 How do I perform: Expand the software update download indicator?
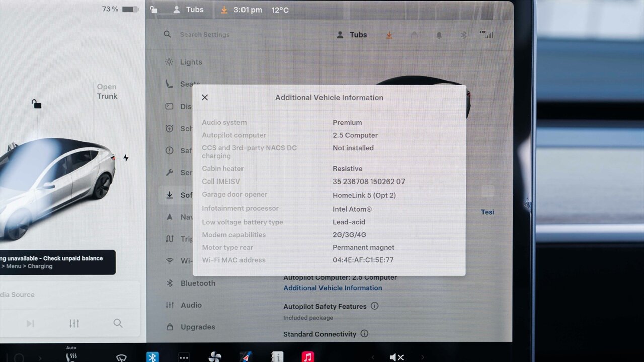click(x=389, y=35)
